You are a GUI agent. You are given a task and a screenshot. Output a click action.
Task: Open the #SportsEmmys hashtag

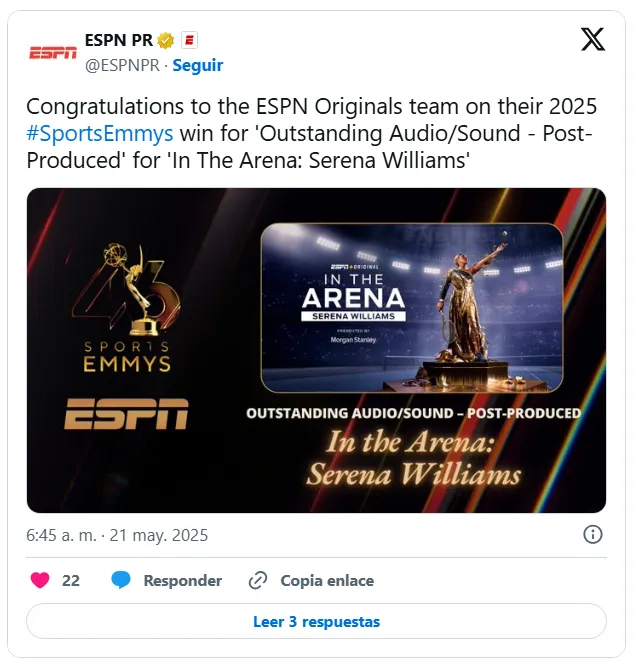click(100, 133)
